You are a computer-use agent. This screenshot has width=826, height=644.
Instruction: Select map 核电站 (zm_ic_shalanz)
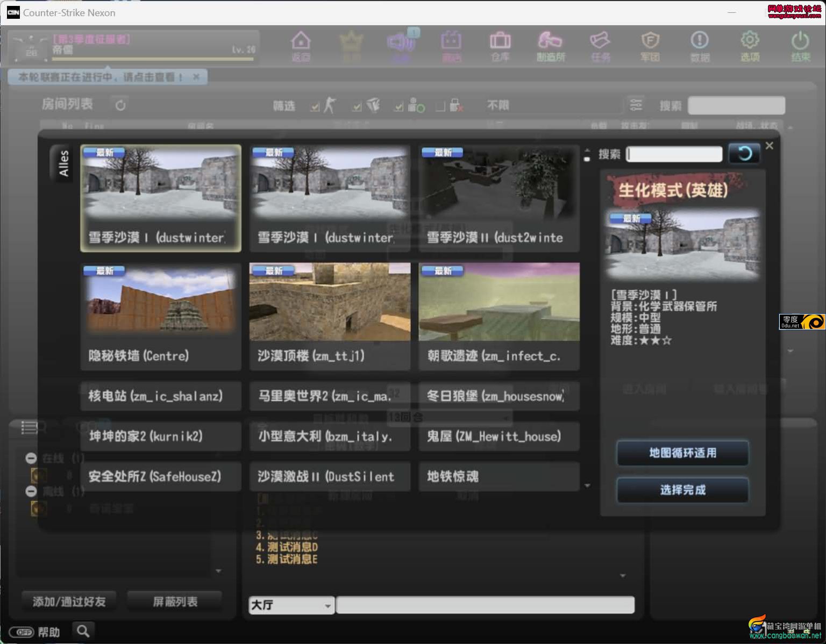click(161, 396)
